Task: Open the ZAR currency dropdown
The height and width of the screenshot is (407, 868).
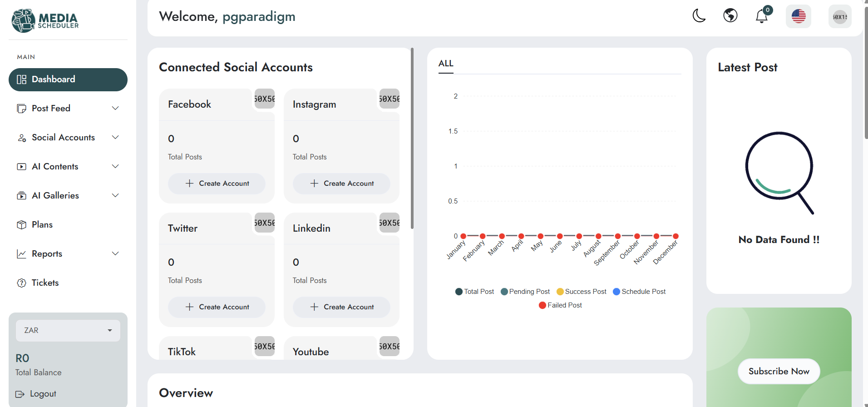Action: pos(68,330)
